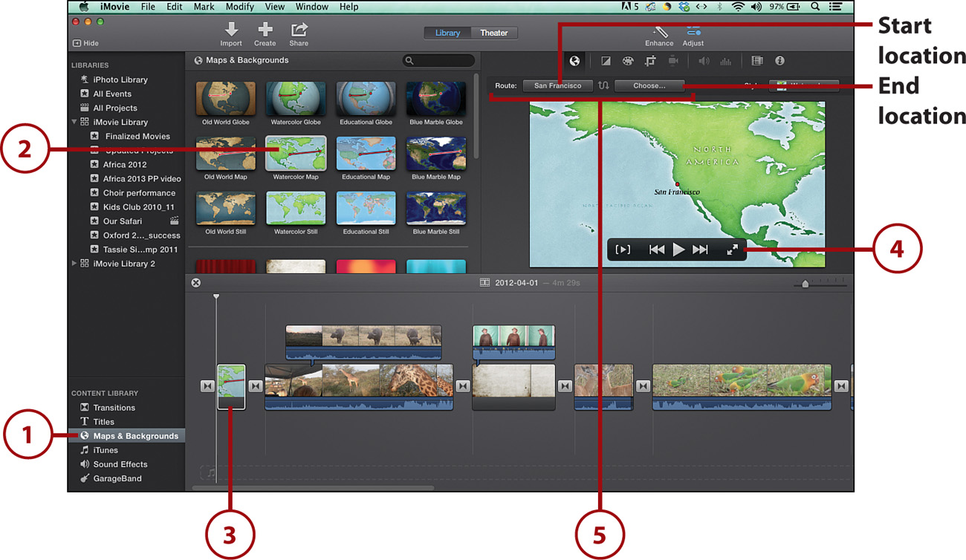
Task: Open GarageBand in Content Library
Action: tap(117, 478)
